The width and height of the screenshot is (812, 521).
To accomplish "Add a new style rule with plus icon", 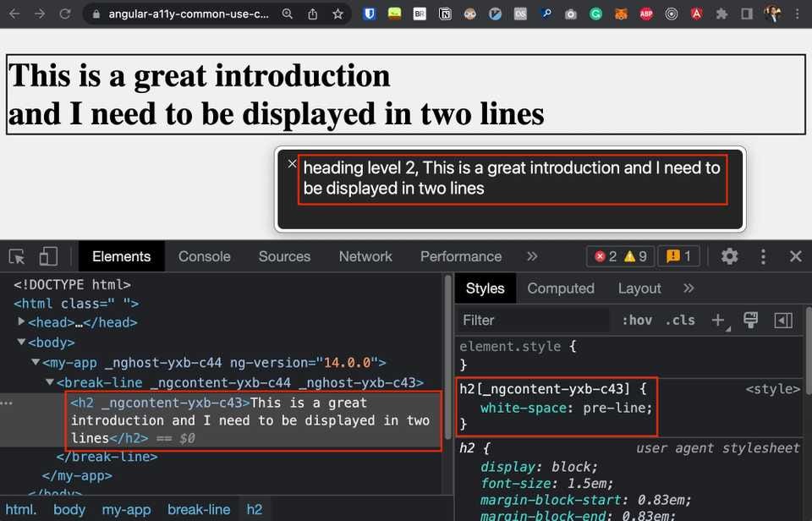I will point(718,321).
